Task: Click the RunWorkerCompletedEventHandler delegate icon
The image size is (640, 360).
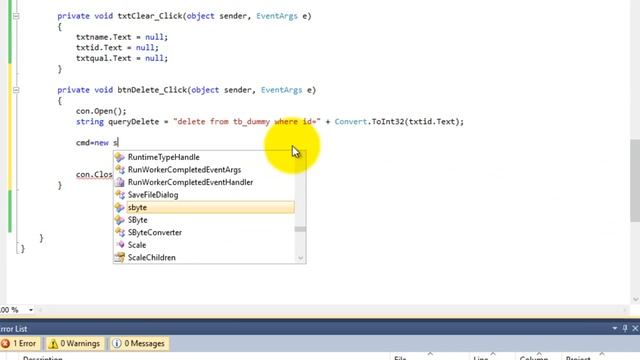Action: click(120, 182)
